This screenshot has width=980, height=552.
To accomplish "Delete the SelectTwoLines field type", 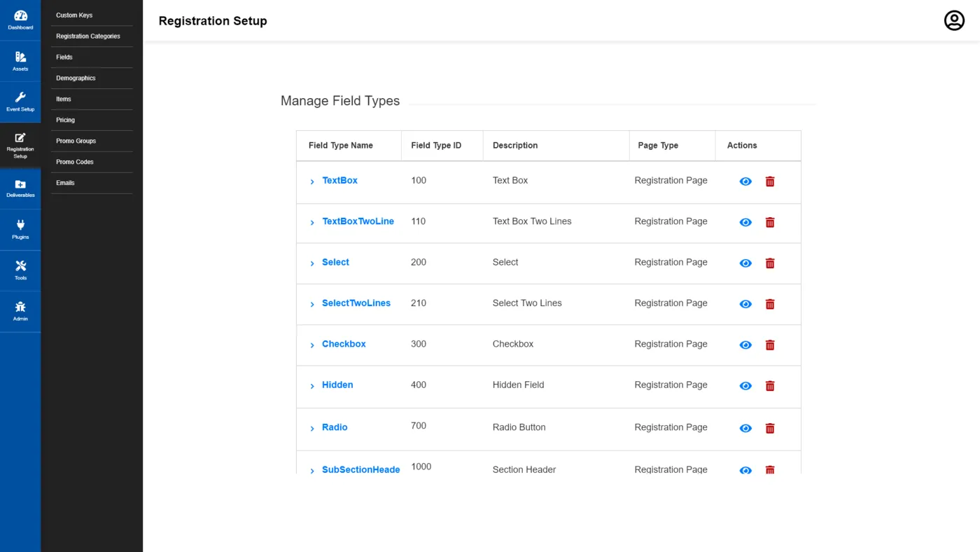I will coord(770,304).
